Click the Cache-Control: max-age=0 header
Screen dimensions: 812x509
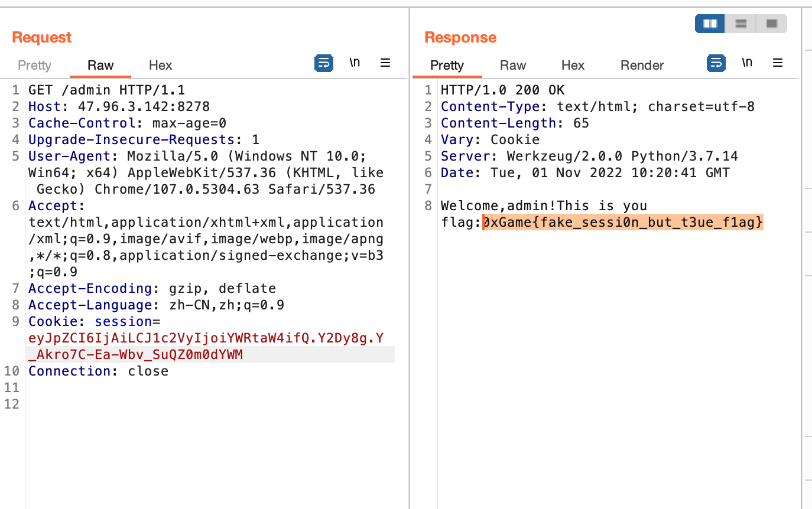(x=128, y=123)
